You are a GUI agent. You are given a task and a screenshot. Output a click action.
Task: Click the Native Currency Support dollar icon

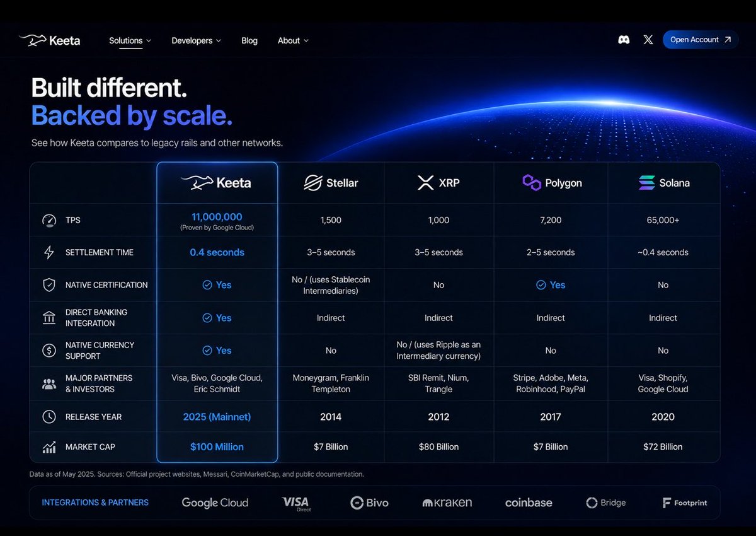(49, 351)
